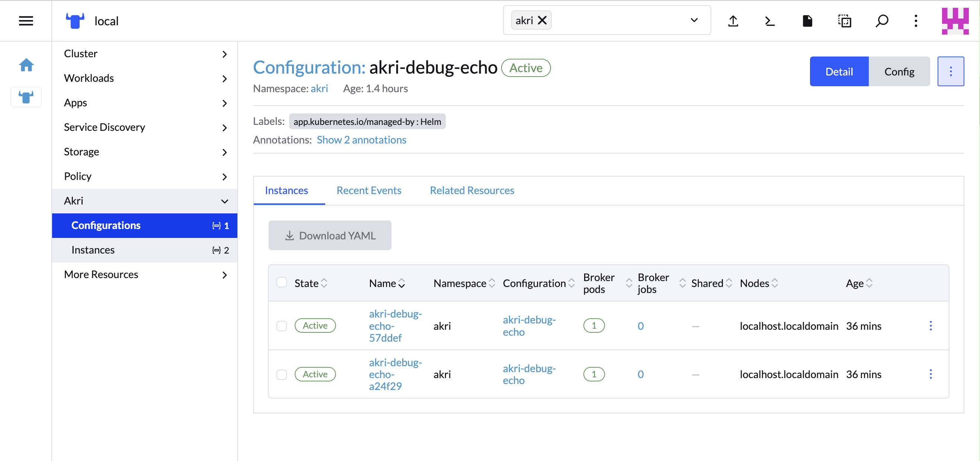This screenshot has width=980, height=461.
Task: Open the kubectl shell icon
Action: pos(770,20)
